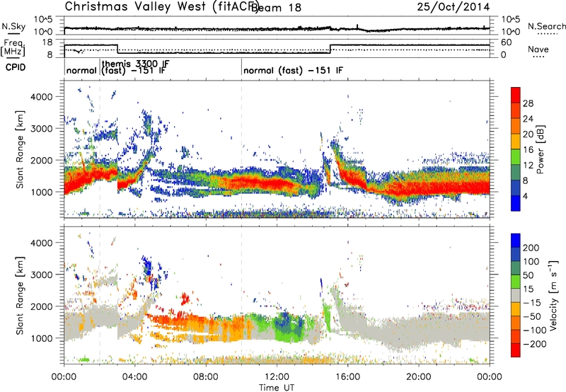566x392 pixels.
Task: Click the 'N.Sky' legend label
Action: pyautogui.click(x=13, y=26)
